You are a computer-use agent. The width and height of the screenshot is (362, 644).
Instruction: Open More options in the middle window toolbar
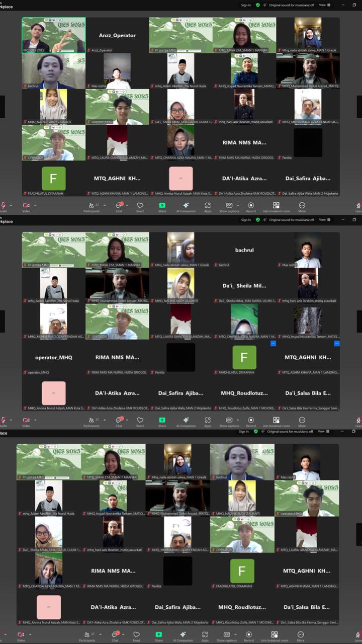302,421
